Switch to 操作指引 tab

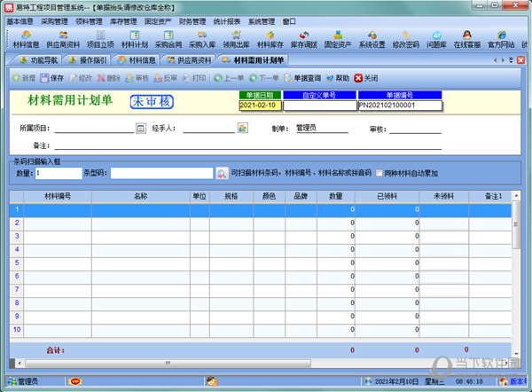[88, 60]
